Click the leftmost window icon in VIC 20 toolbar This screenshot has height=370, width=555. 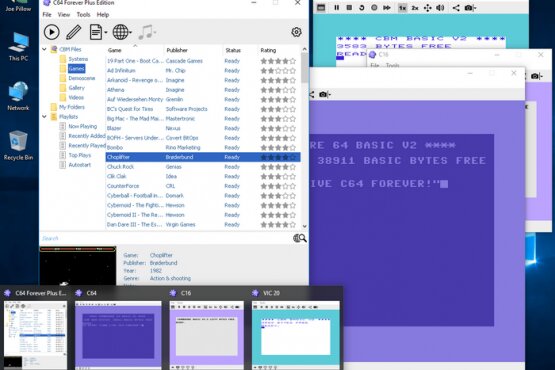[321, 7]
